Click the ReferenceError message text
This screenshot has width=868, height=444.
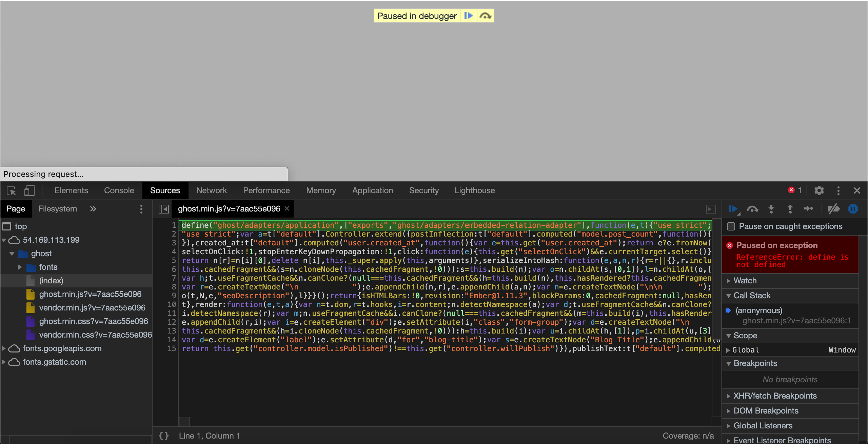click(792, 261)
